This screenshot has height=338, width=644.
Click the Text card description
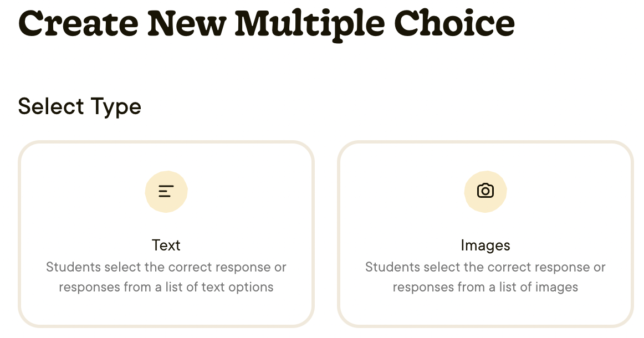pos(166,276)
